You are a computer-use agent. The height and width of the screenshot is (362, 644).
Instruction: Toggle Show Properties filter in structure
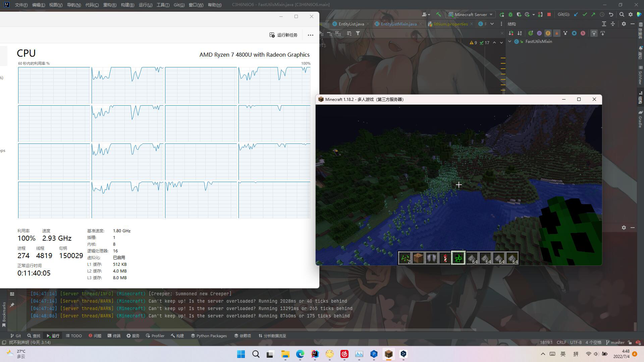(539, 33)
